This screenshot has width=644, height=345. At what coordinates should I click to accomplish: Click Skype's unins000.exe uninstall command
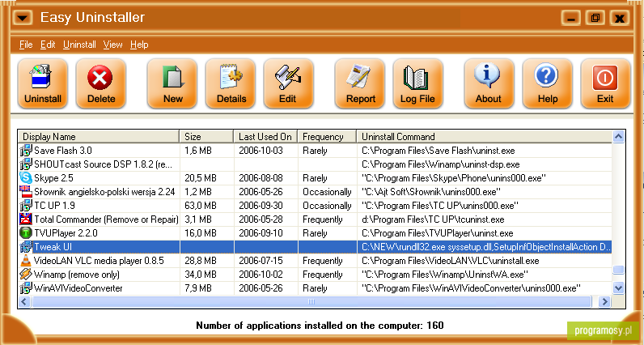coord(454,178)
